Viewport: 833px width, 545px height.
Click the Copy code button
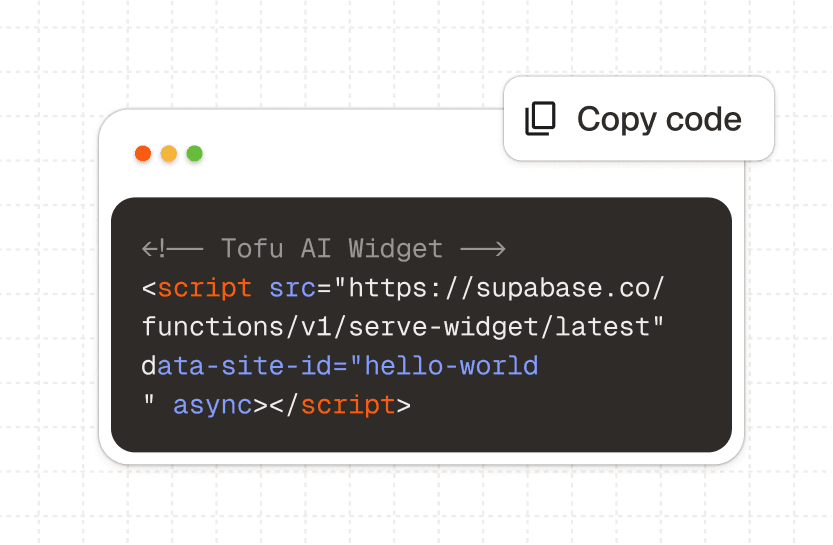[639, 118]
